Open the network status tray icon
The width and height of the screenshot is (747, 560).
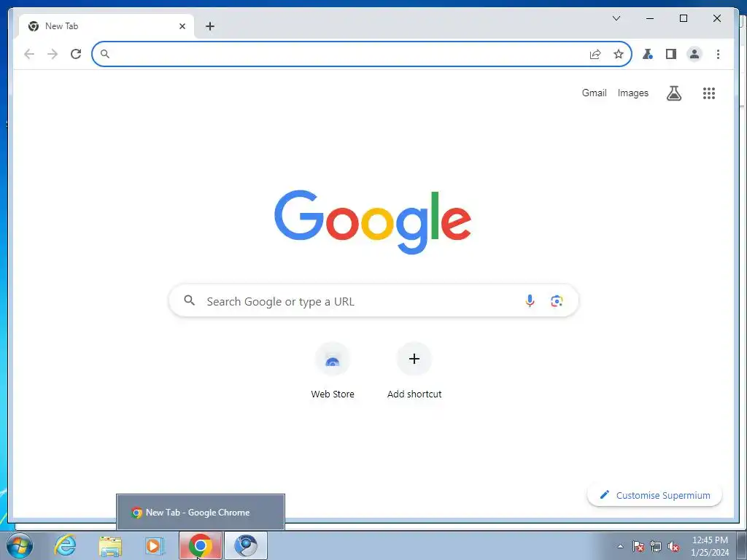coord(656,546)
